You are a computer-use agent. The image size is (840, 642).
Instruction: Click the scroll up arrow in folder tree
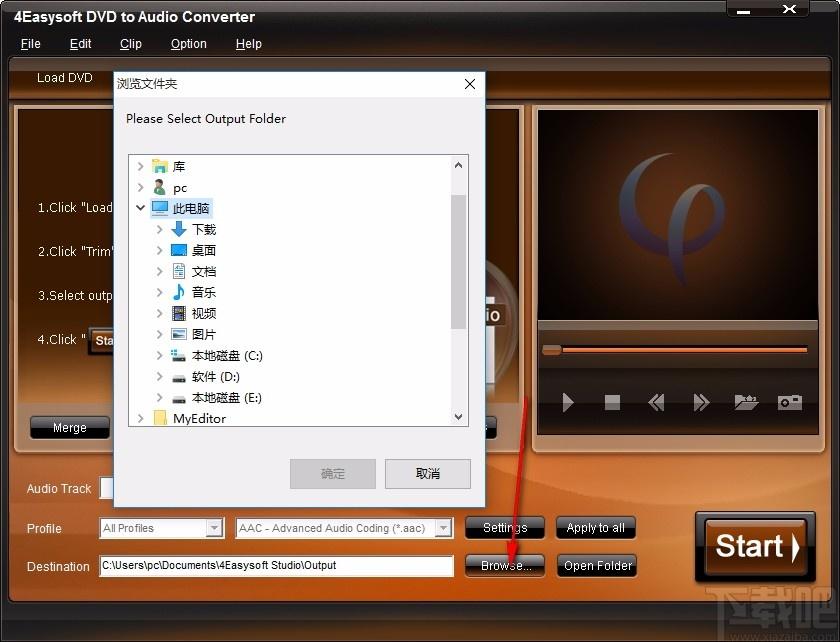pos(458,165)
